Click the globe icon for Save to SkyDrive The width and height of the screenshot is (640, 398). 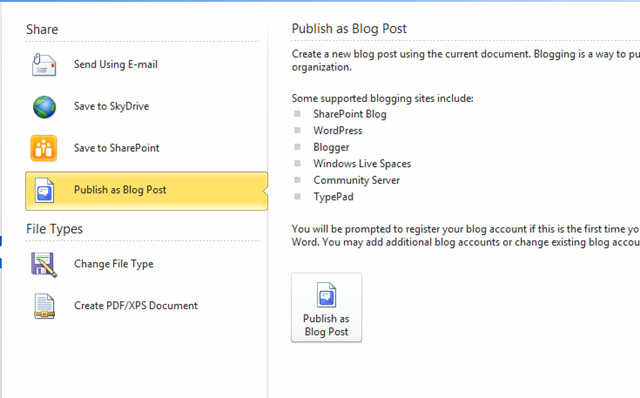click(x=44, y=107)
